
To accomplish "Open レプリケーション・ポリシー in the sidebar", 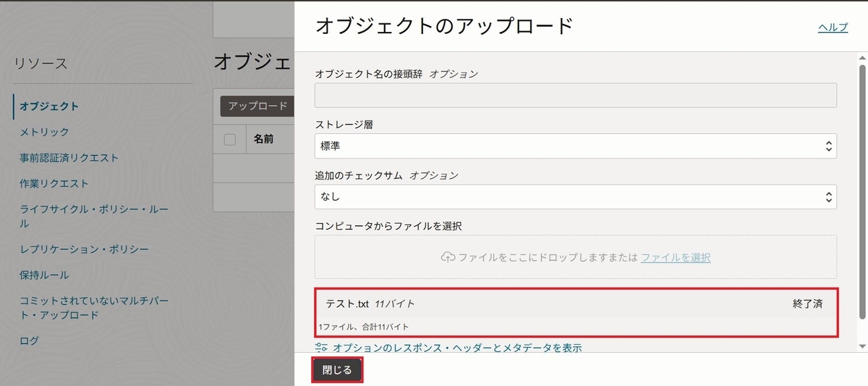I will pyautogui.click(x=84, y=249).
